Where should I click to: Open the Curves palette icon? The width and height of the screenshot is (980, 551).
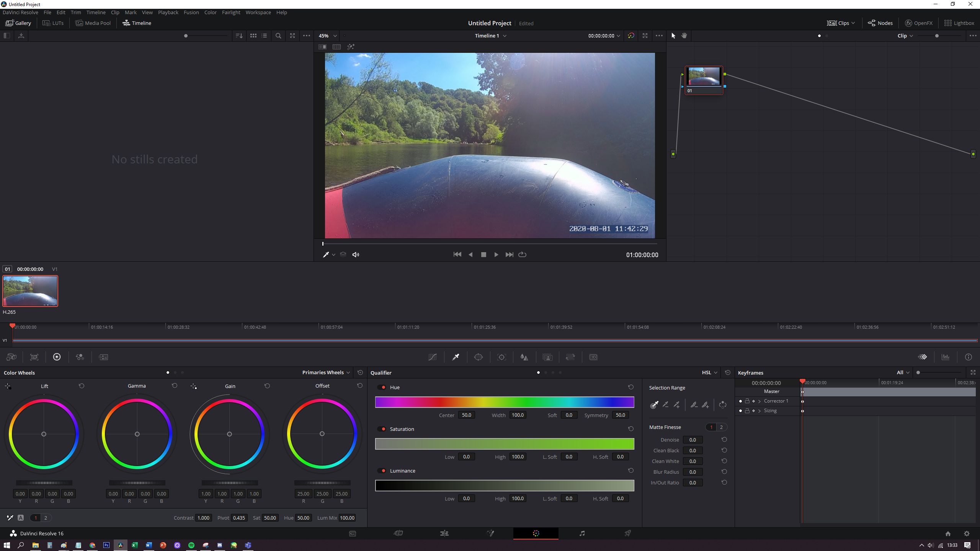click(432, 357)
